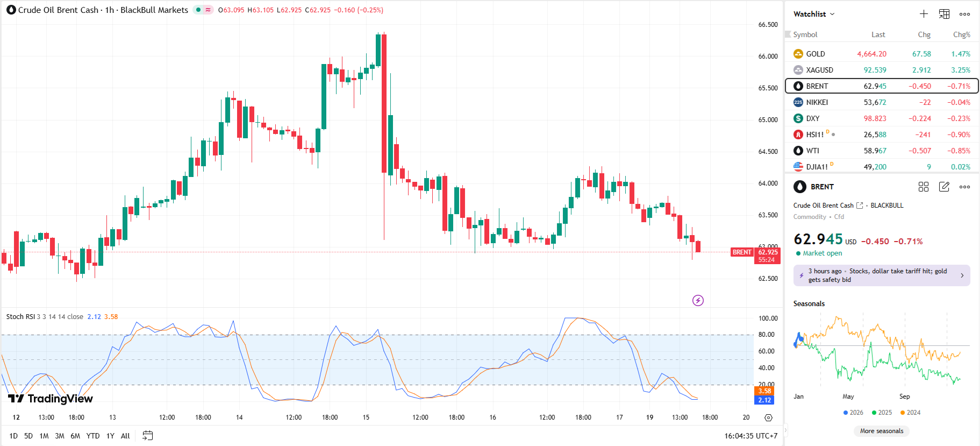
Task: Expand the tariff news headline chevron
Action: click(962, 275)
